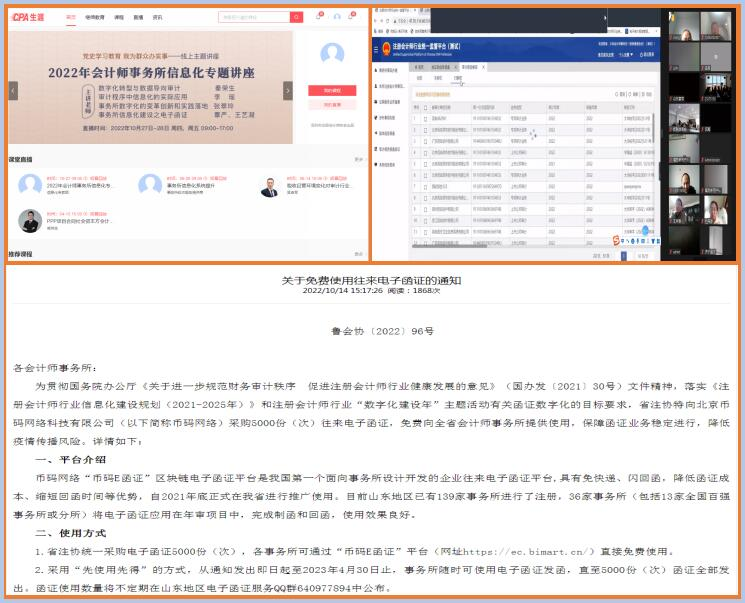Screen dimensions: 745x603
Task: Advance to the next banner slide arrow
Action: (288, 91)
